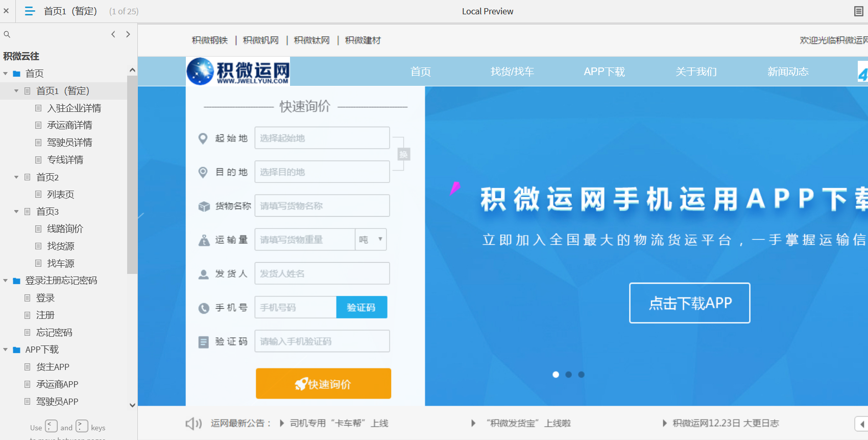The height and width of the screenshot is (440, 868).
Task: Go to next page with right chevron
Action: tap(128, 34)
